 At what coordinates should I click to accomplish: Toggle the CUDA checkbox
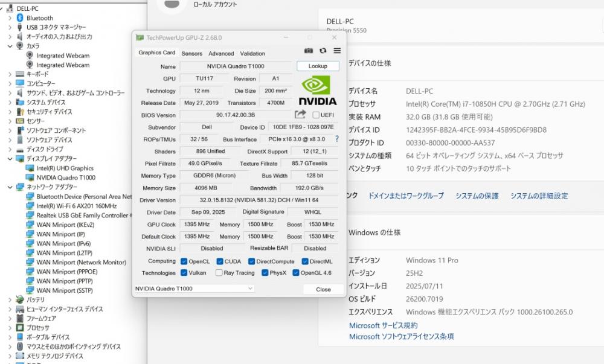click(220, 261)
